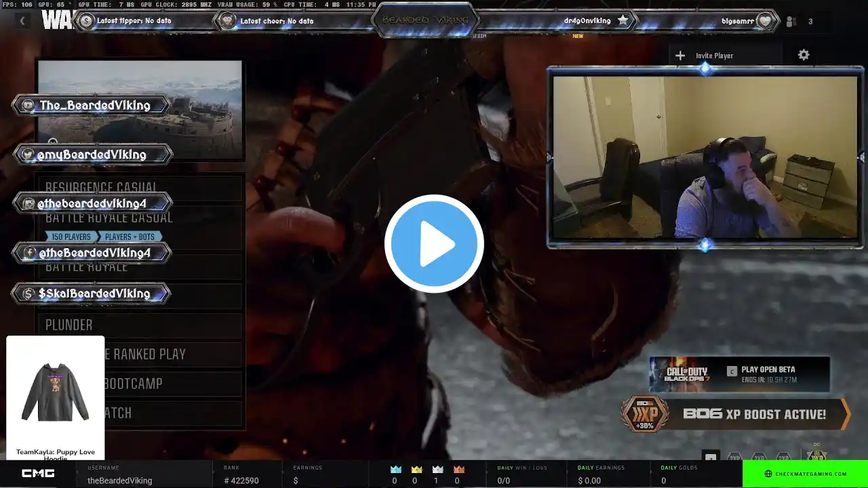Click the Instagram icon beside @thebeardedviking4

point(28,203)
